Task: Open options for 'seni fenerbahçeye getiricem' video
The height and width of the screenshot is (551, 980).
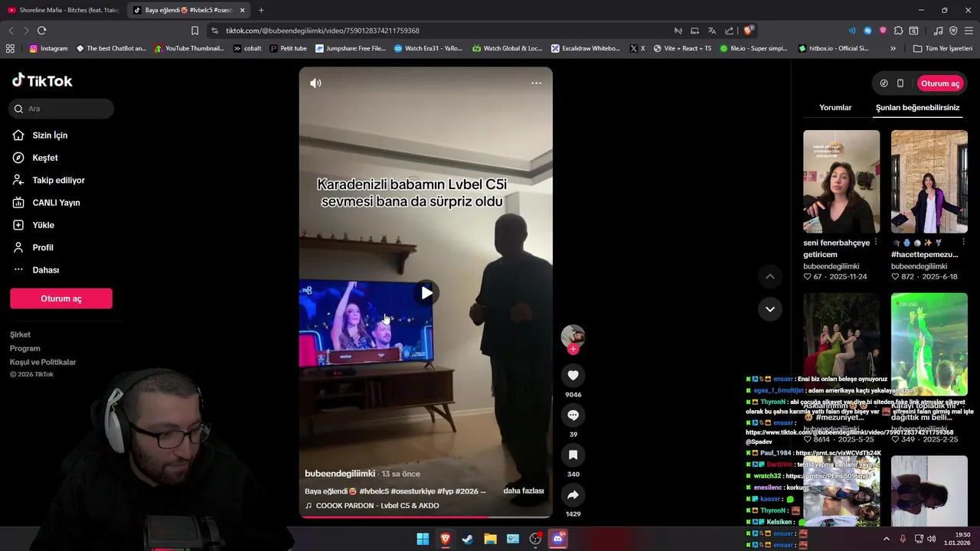Action: 875,242
